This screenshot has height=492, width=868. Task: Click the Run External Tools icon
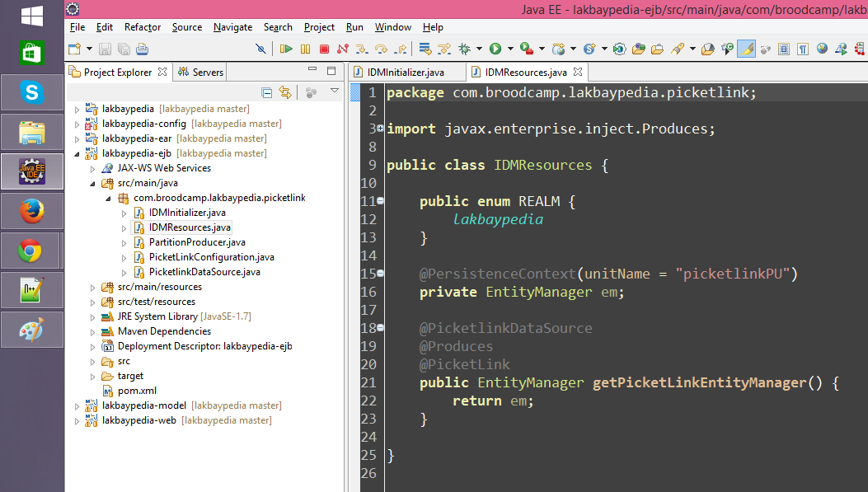pyautogui.click(x=527, y=49)
